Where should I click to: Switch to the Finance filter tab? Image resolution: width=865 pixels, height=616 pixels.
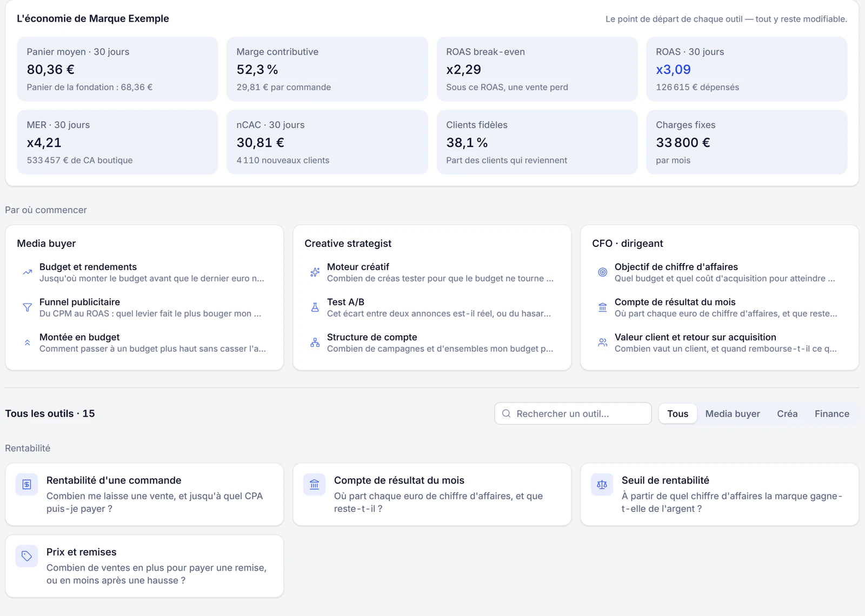[832, 413]
